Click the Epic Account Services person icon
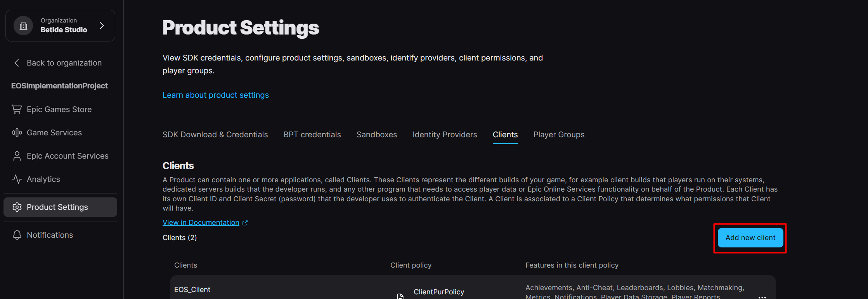The image size is (868, 299). click(17, 156)
